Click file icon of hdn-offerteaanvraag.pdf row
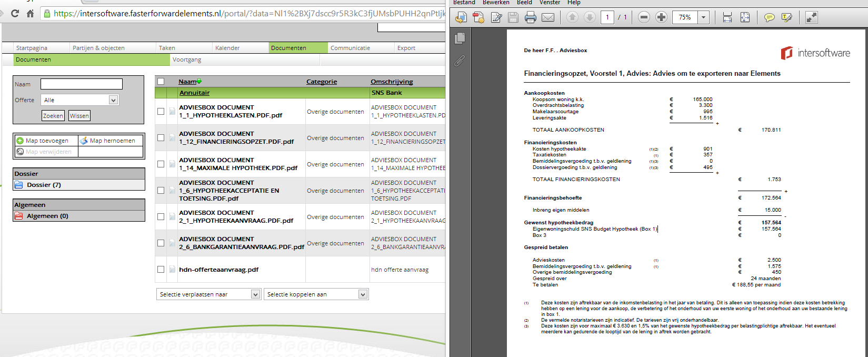The width and height of the screenshot is (868, 357). (x=172, y=270)
